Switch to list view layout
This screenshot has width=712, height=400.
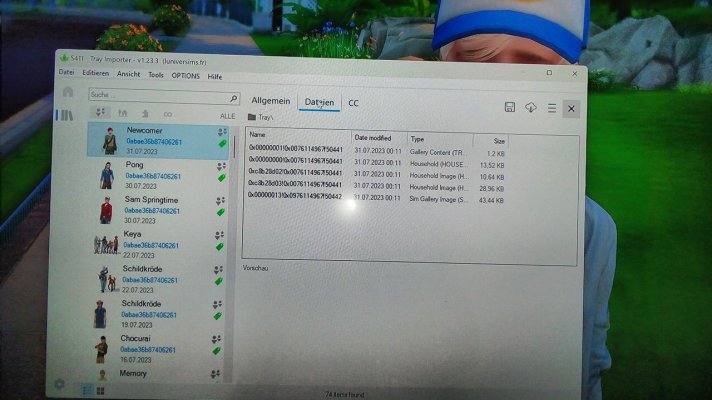[x=87, y=390]
